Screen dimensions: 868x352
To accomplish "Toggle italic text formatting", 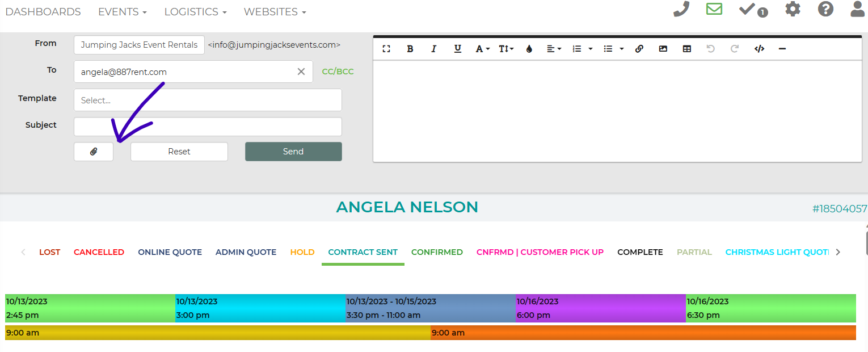I will coord(434,49).
